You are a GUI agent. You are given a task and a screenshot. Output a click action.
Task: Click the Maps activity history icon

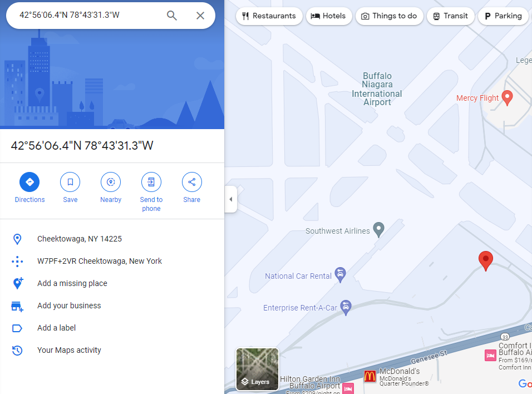17,350
